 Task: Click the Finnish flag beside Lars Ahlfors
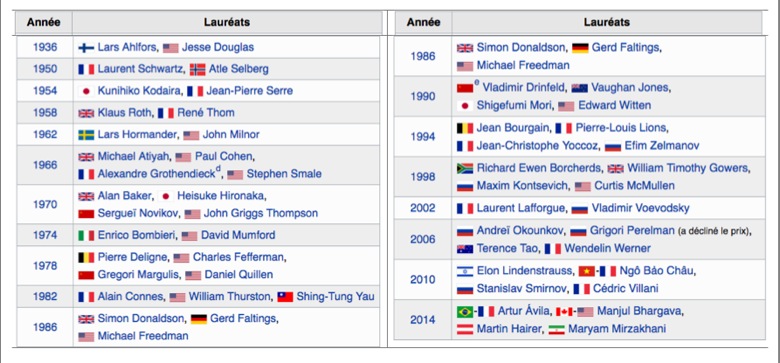coord(86,48)
